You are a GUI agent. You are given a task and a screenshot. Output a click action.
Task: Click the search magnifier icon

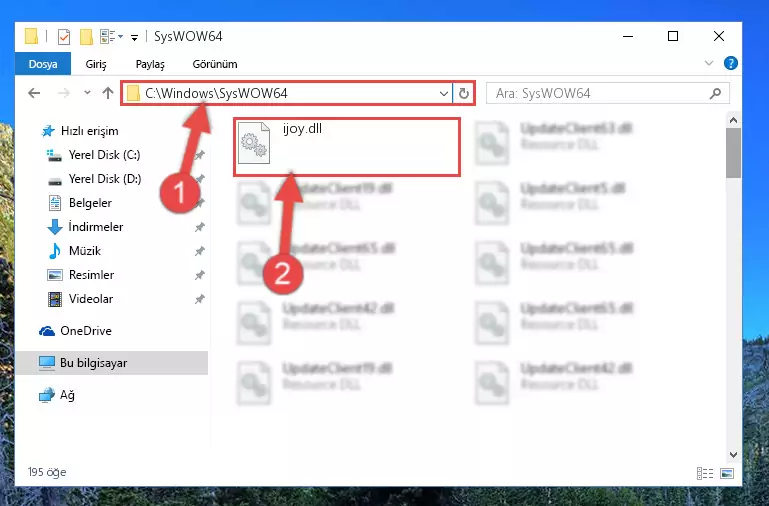(x=716, y=93)
